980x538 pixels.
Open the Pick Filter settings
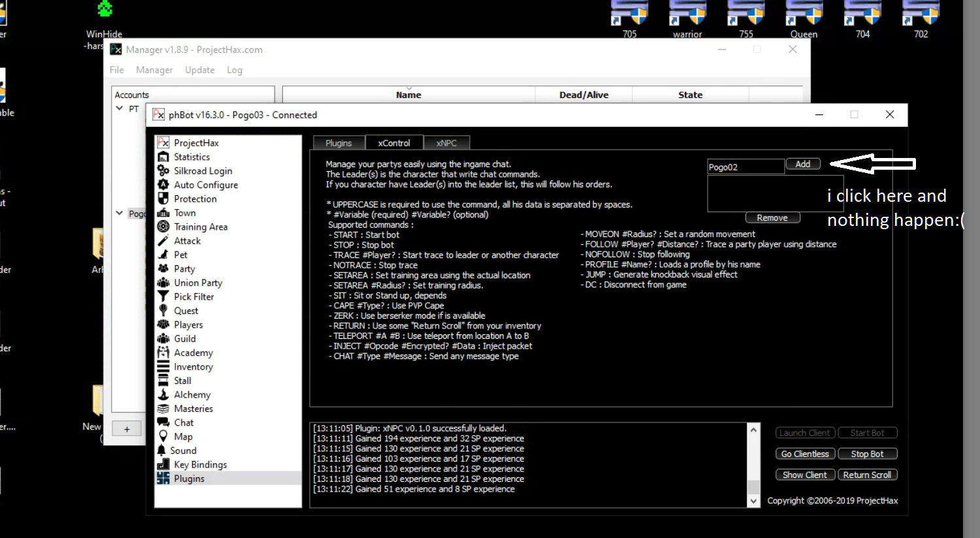point(193,296)
